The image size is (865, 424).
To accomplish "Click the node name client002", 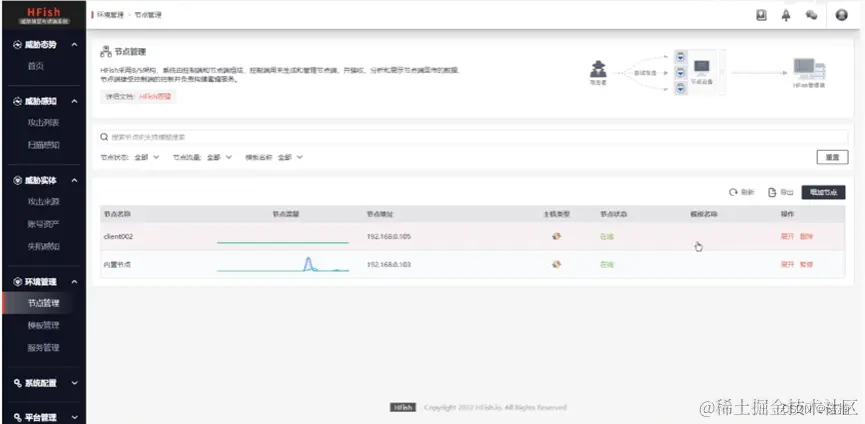I will (x=118, y=237).
